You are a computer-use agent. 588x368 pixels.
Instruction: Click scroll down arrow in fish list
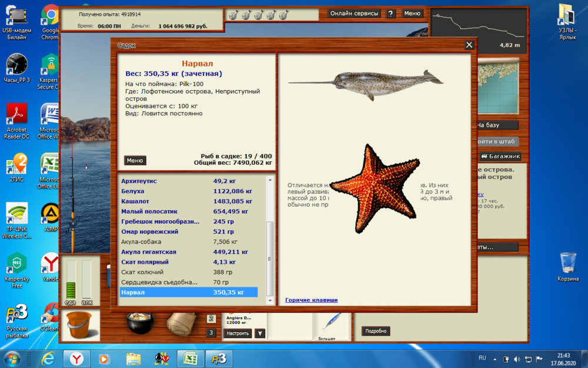270,300
